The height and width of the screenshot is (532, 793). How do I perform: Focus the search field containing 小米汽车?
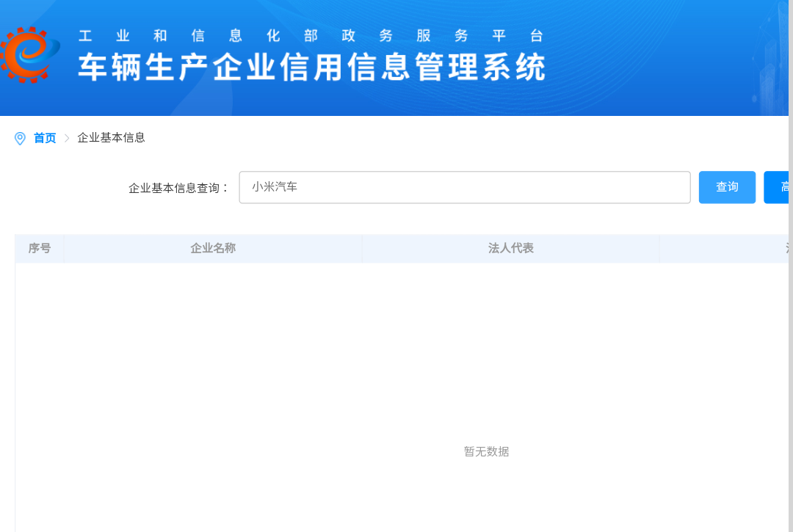tap(464, 187)
